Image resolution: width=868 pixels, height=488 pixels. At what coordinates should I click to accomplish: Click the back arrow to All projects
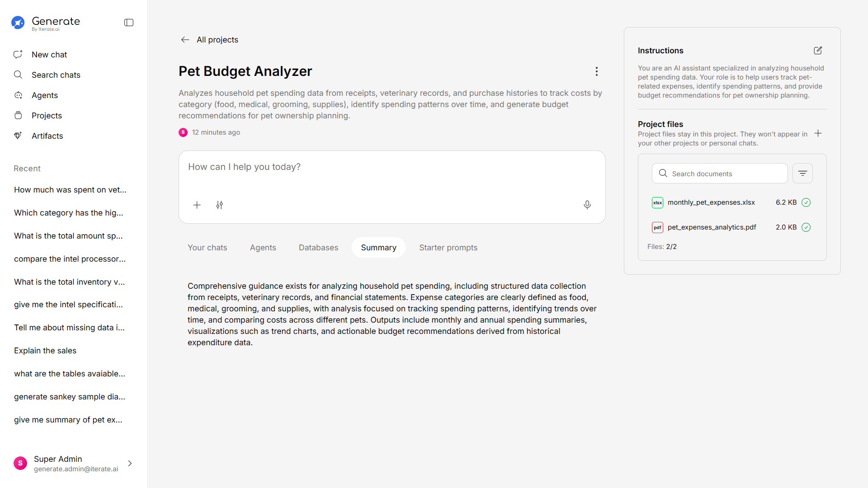[x=185, y=40]
